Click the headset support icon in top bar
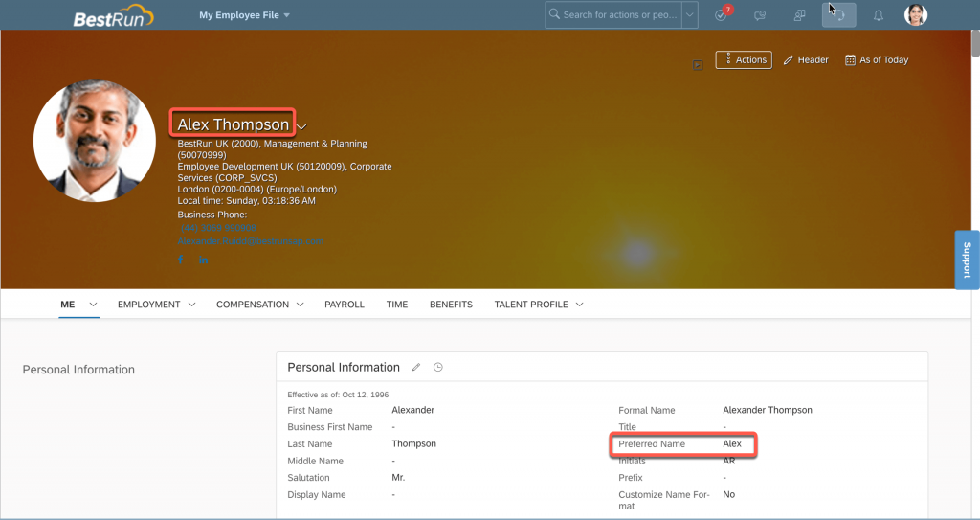 (838, 15)
